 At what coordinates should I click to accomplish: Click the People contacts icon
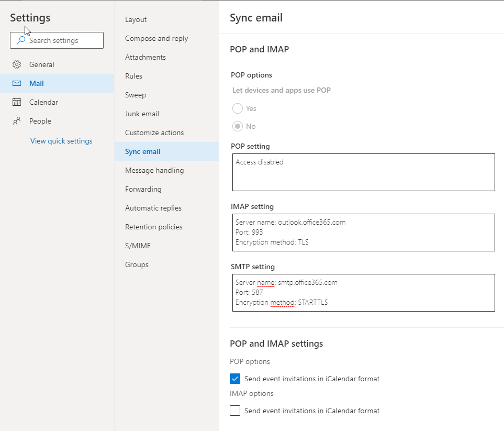(17, 121)
